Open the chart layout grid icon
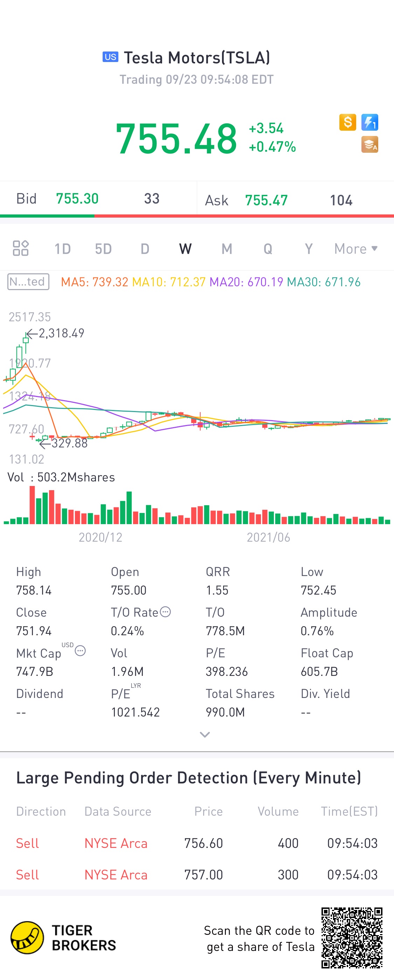Image resolution: width=394 pixels, height=980 pixels. coord(21,248)
